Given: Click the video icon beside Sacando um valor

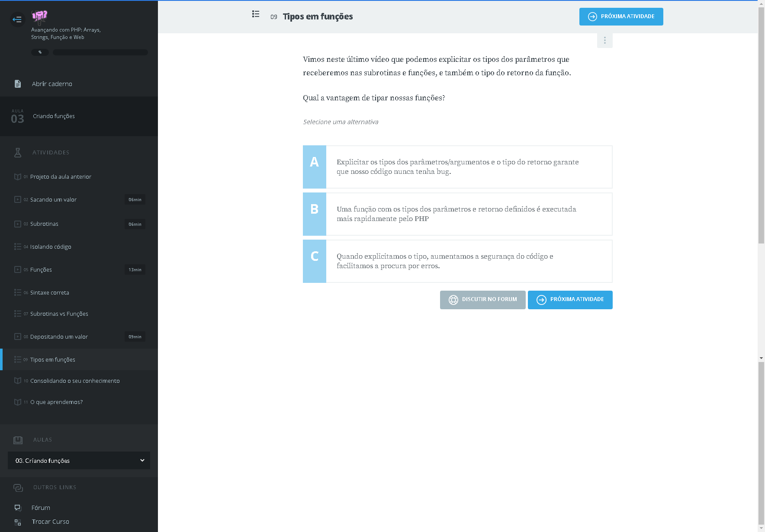Looking at the screenshot, I should coord(18,199).
